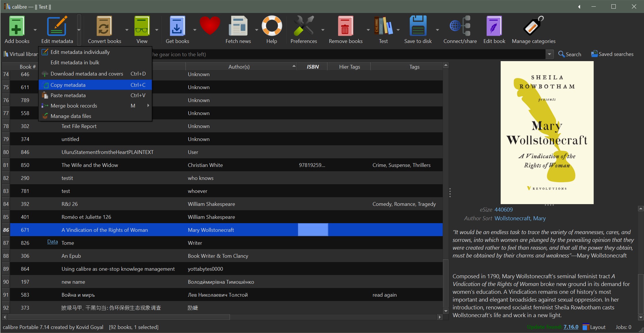
Task: Click the 7.16.0 update link
Action: 571,327
